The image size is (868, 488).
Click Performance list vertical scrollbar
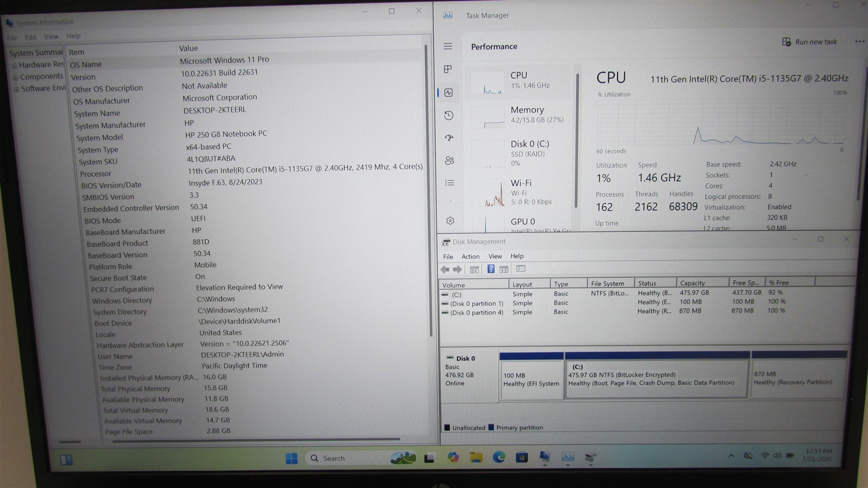click(577, 141)
